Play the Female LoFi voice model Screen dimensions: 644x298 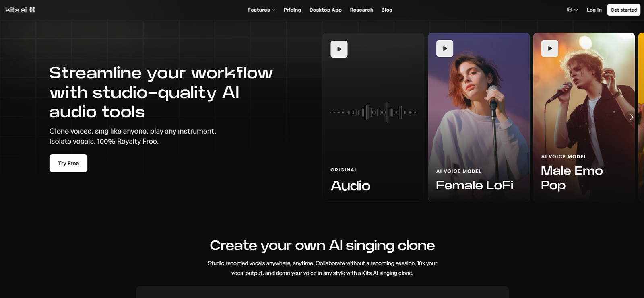point(444,49)
